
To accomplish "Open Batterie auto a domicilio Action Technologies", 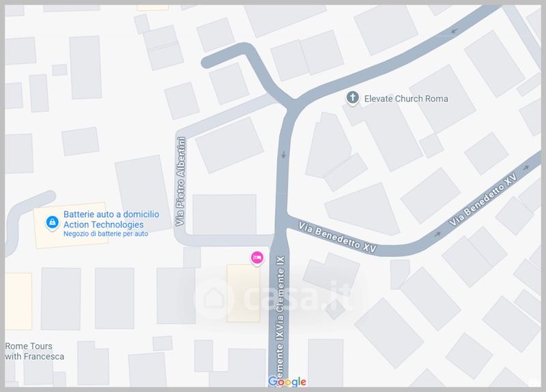I will tap(111, 219).
